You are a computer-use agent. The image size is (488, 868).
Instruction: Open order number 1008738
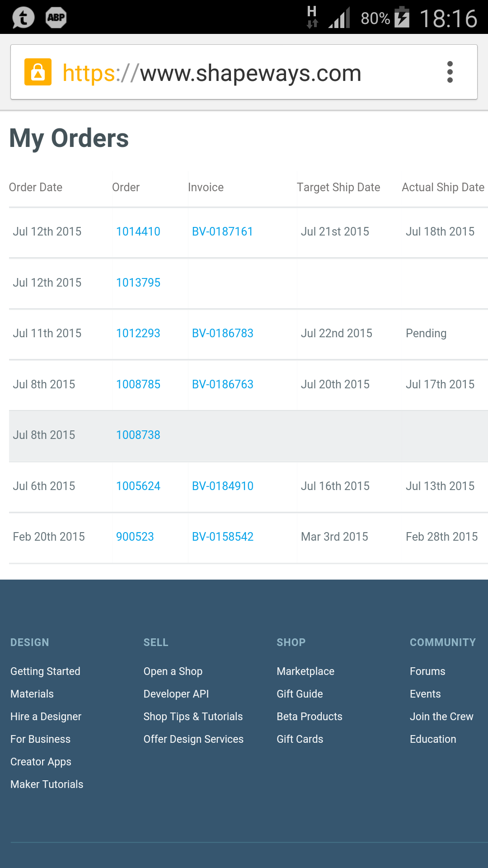point(138,435)
